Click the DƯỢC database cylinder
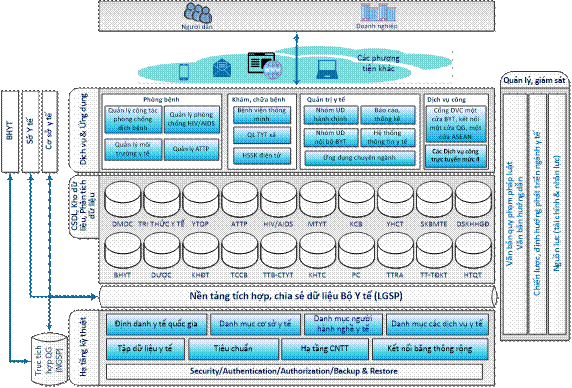This screenshot has width=572, height=388. pos(162,252)
